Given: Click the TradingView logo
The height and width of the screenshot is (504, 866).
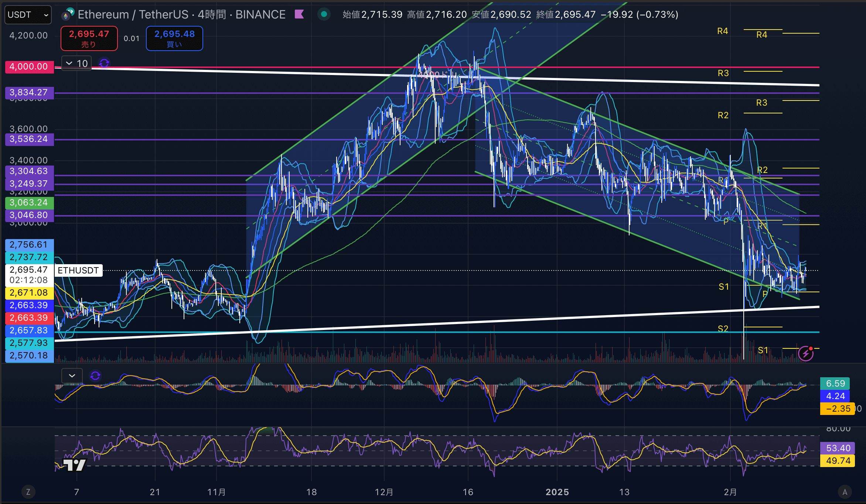Looking at the screenshot, I should point(75,465).
